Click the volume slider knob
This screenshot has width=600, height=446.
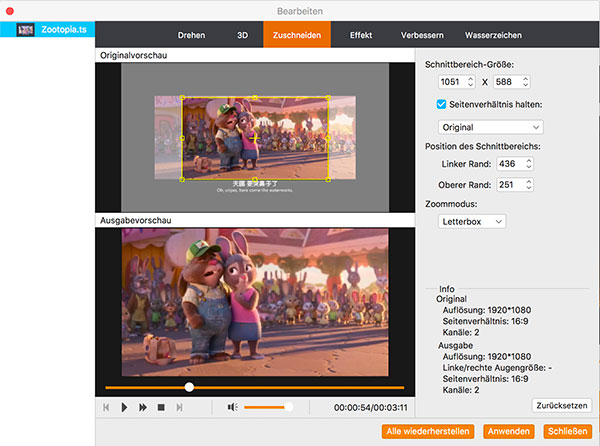click(x=289, y=407)
